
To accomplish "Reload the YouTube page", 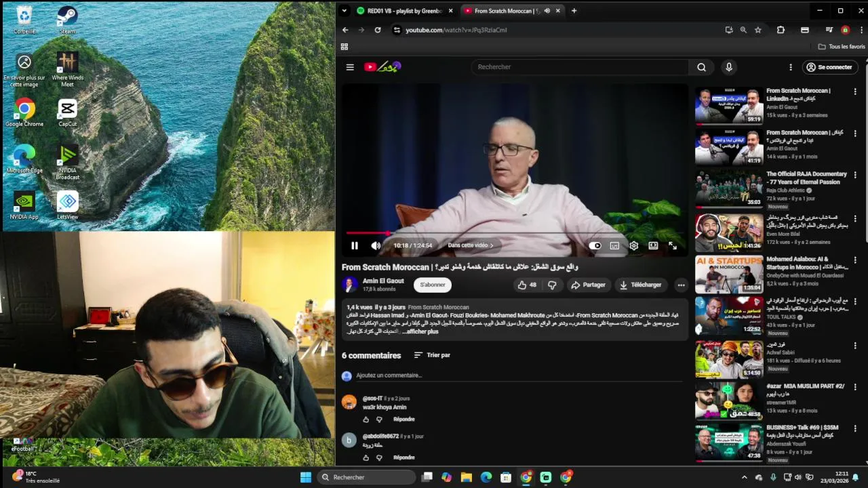I will [378, 30].
